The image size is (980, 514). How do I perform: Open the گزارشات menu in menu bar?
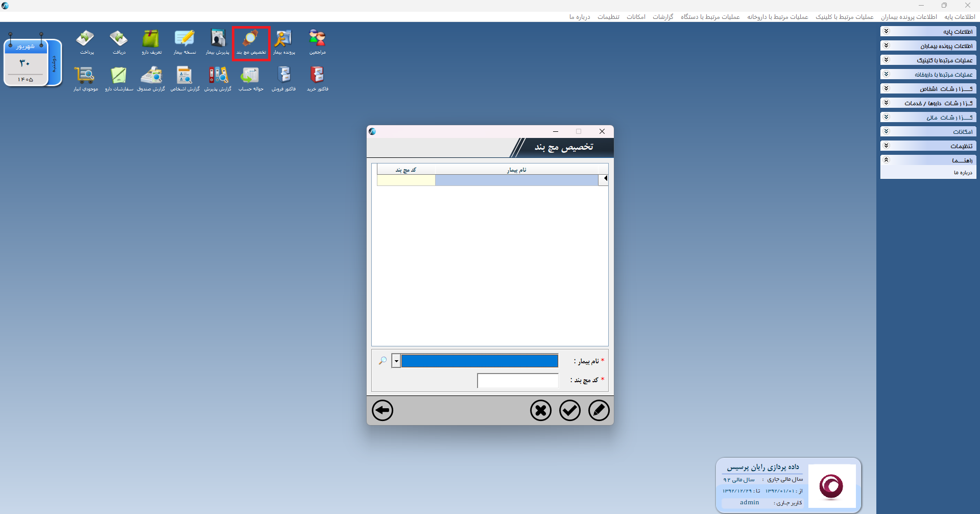tap(663, 17)
